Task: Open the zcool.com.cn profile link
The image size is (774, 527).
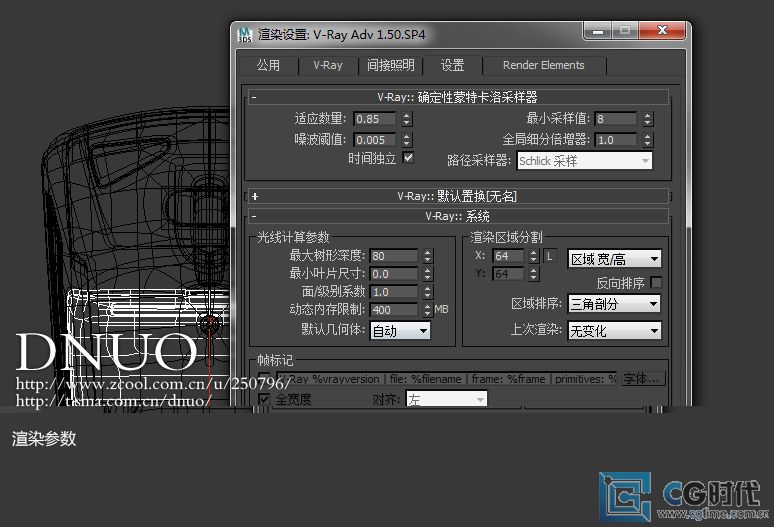Action: [x=153, y=383]
